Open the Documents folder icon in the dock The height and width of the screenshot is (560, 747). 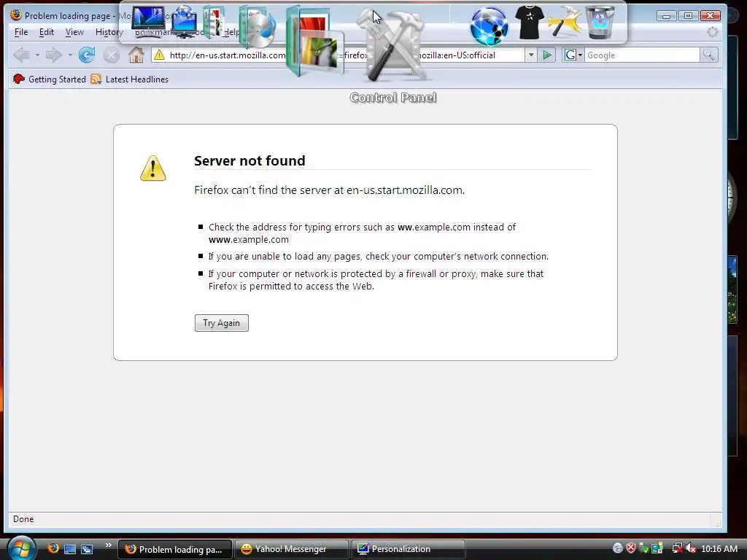pos(215,22)
